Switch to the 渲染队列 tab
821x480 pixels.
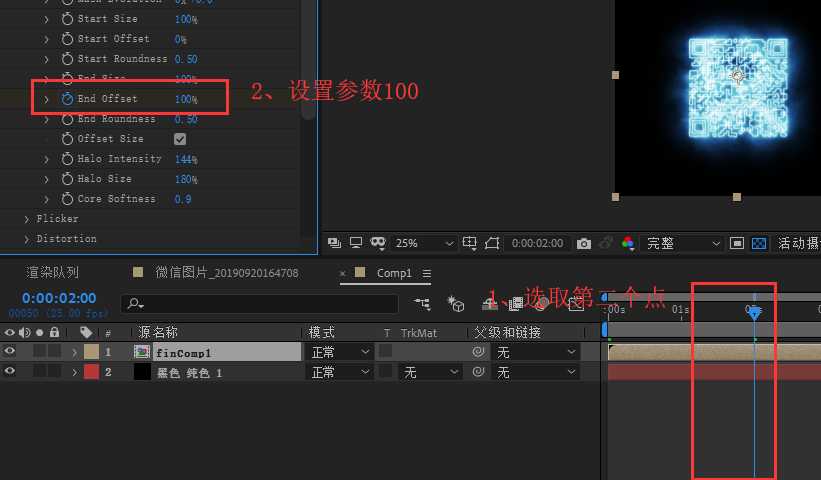[52, 272]
